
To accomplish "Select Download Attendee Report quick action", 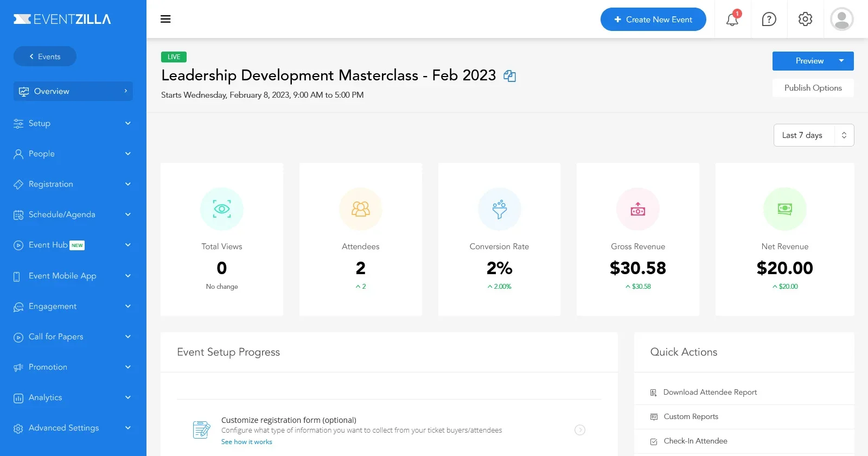I will click(710, 392).
